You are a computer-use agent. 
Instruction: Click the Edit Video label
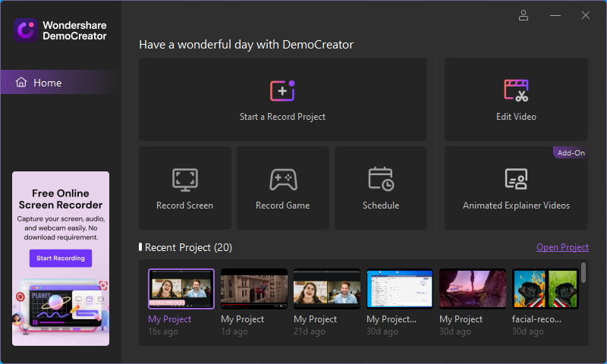click(x=516, y=117)
